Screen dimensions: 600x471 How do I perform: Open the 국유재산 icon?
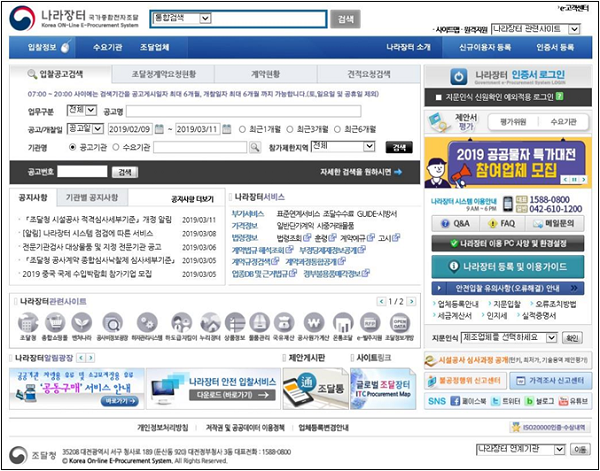284,323
